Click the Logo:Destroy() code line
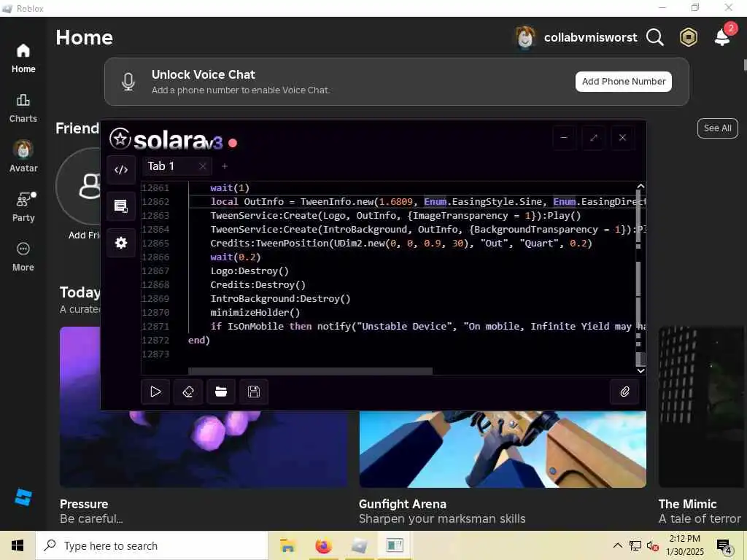The width and height of the screenshot is (747, 560). 249,271
